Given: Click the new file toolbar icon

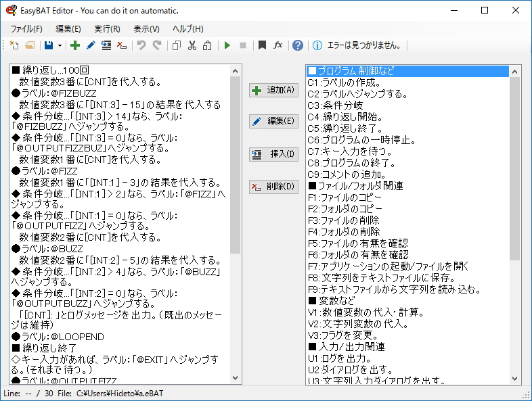Looking at the screenshot, I should [14, 45].
